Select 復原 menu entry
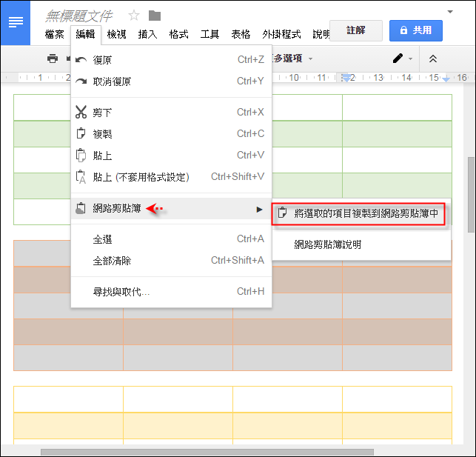This screenshot has height=457, width=476. (171, 60)
